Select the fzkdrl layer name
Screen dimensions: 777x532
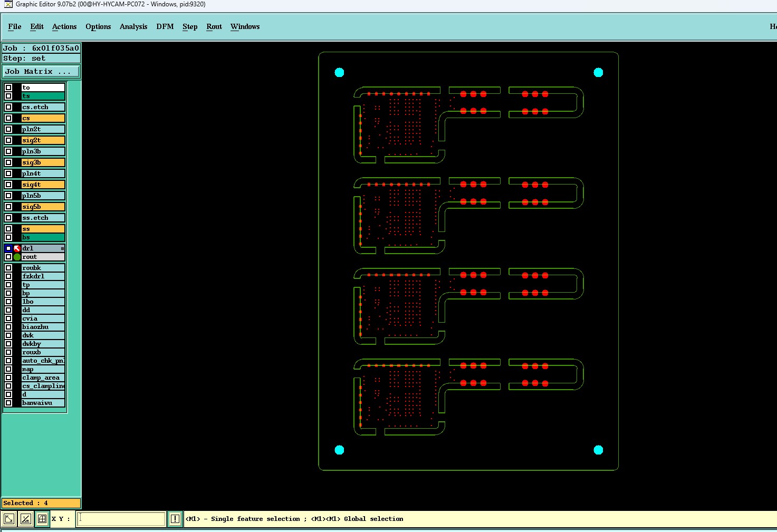pos(43,276)
